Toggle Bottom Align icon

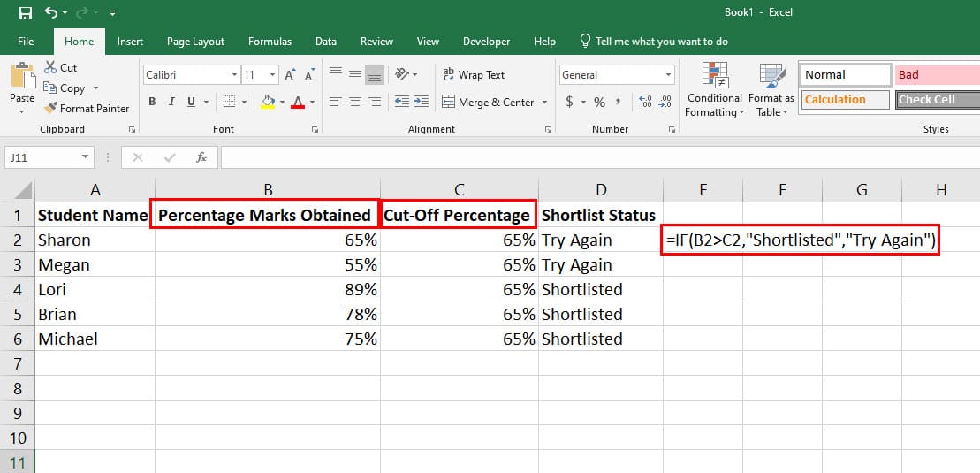375,74
